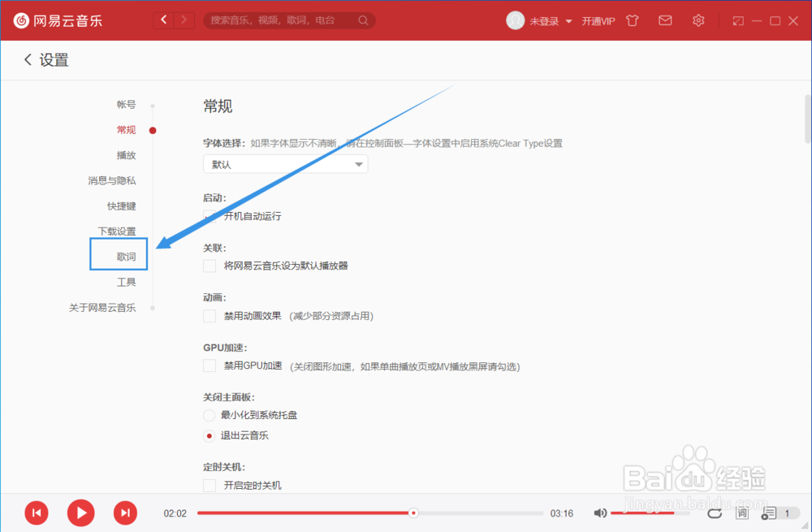Open the 帐号 settings section
The image size is (812, 532).
(x=126, y=105)
